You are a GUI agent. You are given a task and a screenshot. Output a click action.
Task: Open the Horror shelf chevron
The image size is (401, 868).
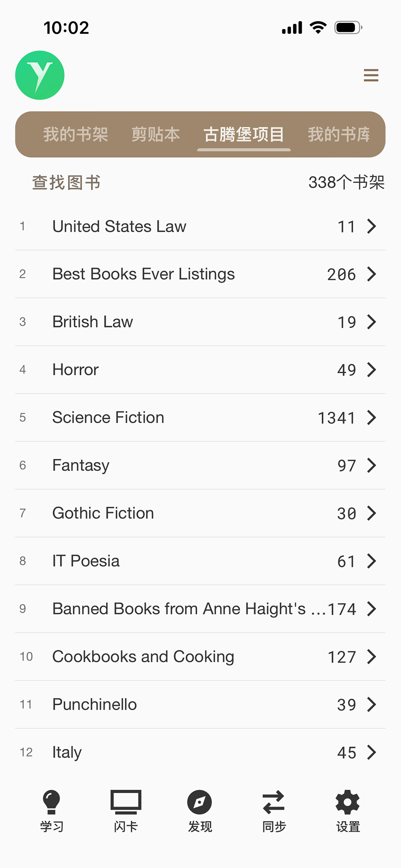point(372,370)
